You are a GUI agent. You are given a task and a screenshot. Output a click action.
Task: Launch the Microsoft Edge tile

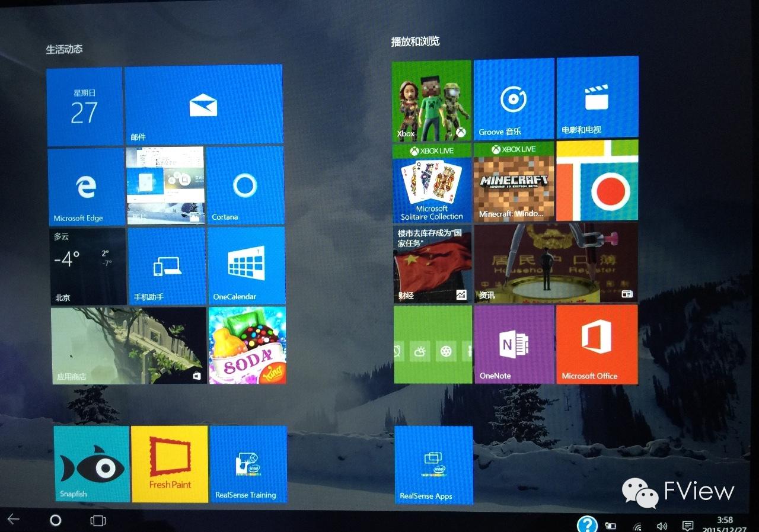tap(86, 187)
